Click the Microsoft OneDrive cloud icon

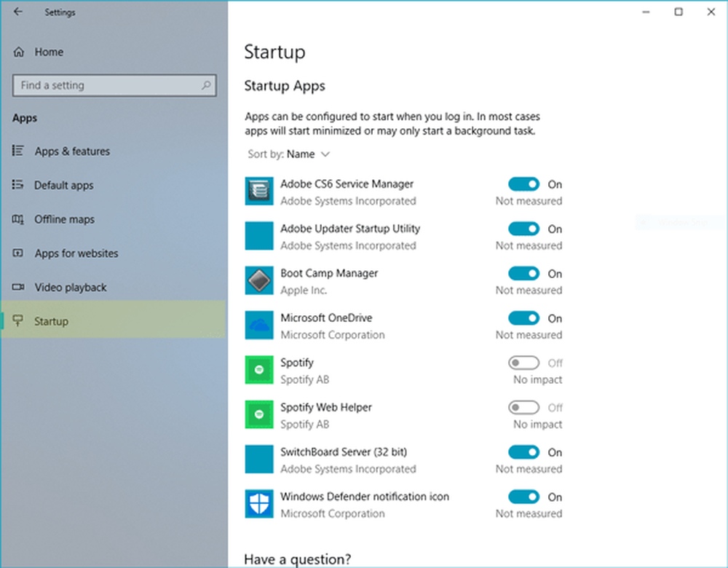pyautogui.click(x=258, y=326)
